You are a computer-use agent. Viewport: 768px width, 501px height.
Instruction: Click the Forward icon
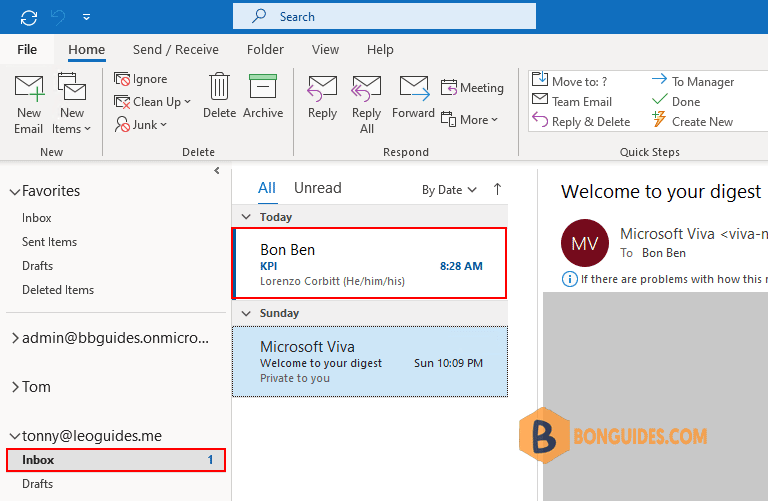414,88
